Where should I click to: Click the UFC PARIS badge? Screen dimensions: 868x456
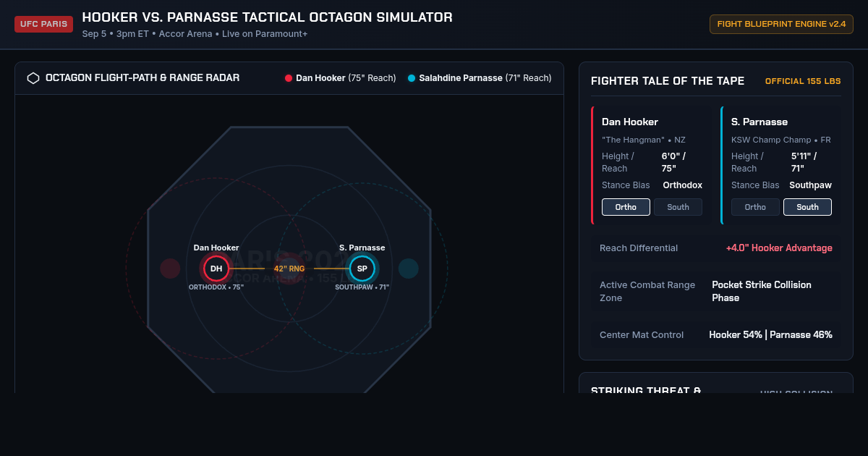pyautogui.click(x=44, y=24)
